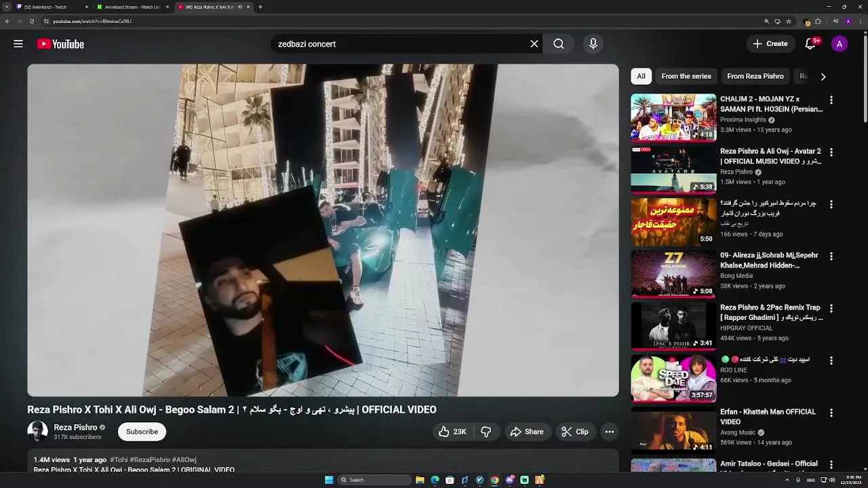Dislike this video
The width and height of the screenshot is (868, 488).
(x=486, y=432)
